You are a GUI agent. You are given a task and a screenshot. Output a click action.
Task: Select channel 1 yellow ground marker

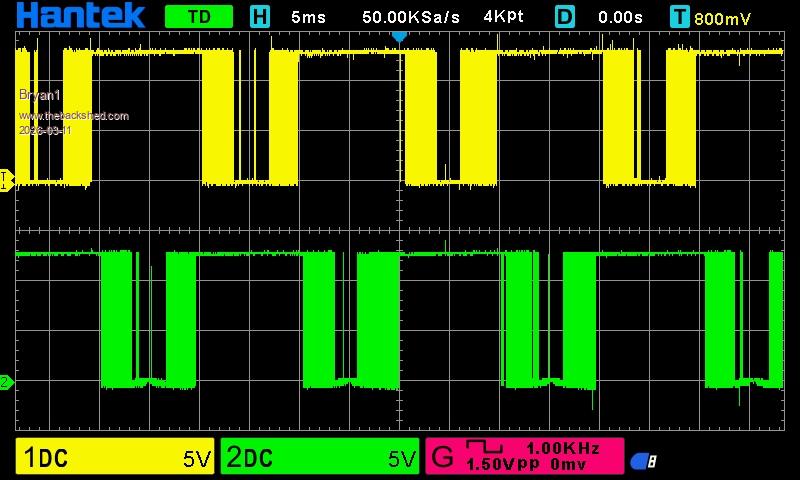(5, 179)
